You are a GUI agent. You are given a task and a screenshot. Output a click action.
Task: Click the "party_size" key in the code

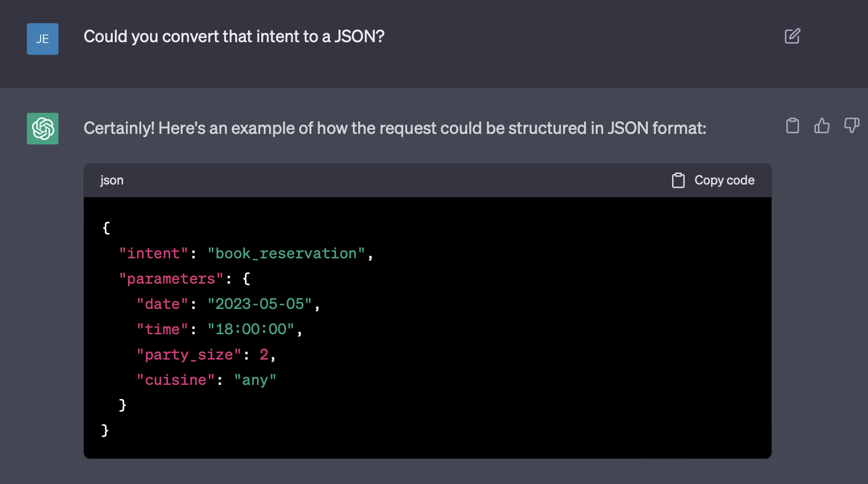point(189,355)
